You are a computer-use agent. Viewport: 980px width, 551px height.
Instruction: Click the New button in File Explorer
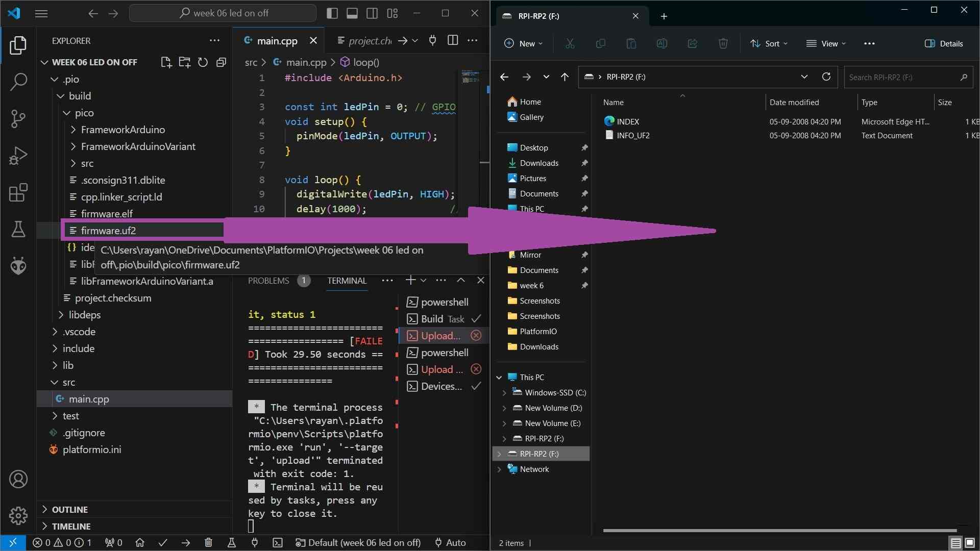coord(523,43)
